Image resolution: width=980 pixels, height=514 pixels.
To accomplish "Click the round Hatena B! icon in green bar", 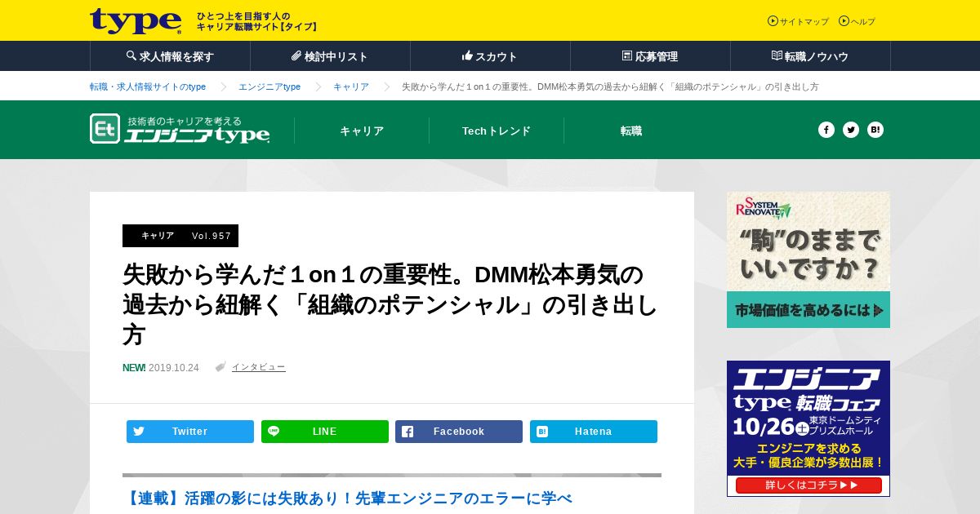I will 875,130.
